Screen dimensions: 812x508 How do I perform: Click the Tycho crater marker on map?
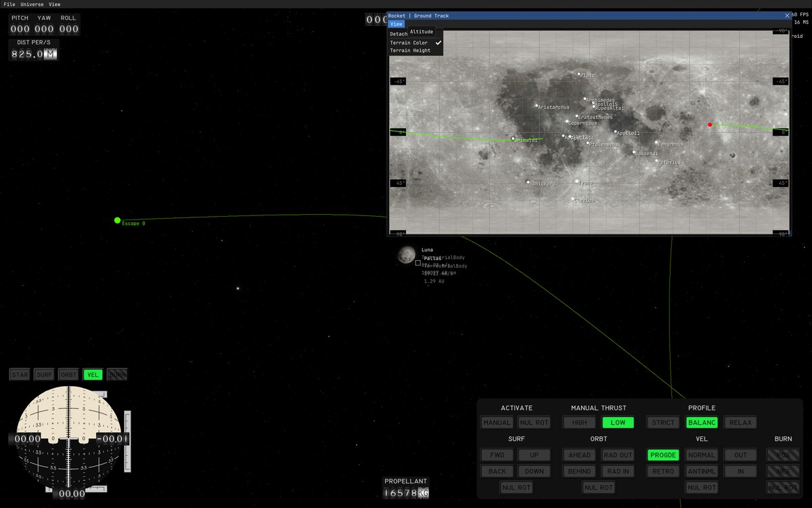coord(577,182)
